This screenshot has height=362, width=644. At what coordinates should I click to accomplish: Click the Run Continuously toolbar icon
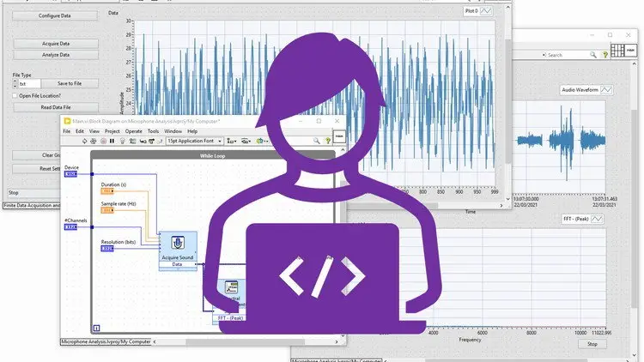(94, 142)
